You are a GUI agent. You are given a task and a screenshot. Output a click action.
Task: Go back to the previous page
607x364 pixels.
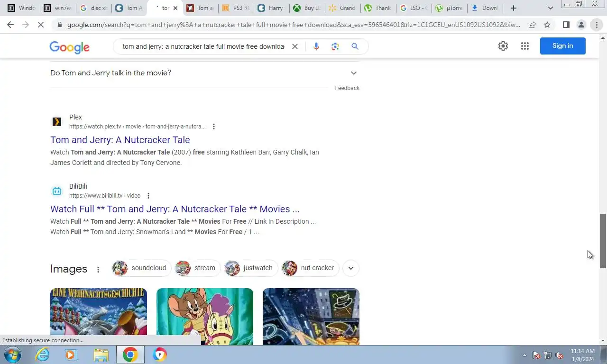(10, 25)
